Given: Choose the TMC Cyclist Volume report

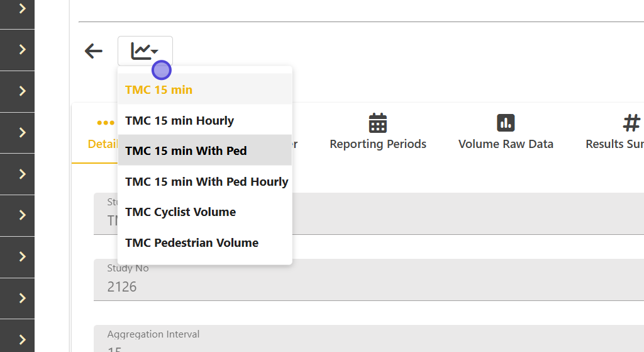Looking at the screenshot, I should [180, 212].
